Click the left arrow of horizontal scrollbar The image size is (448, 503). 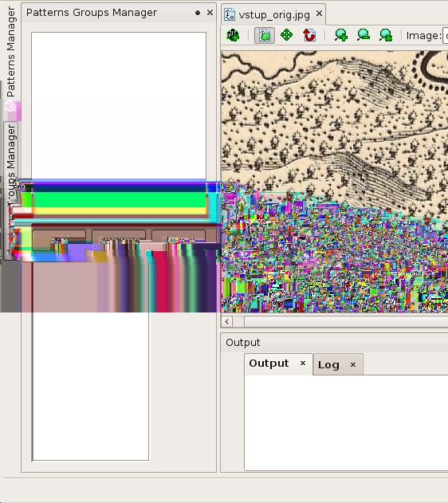(x=227, y=321)
